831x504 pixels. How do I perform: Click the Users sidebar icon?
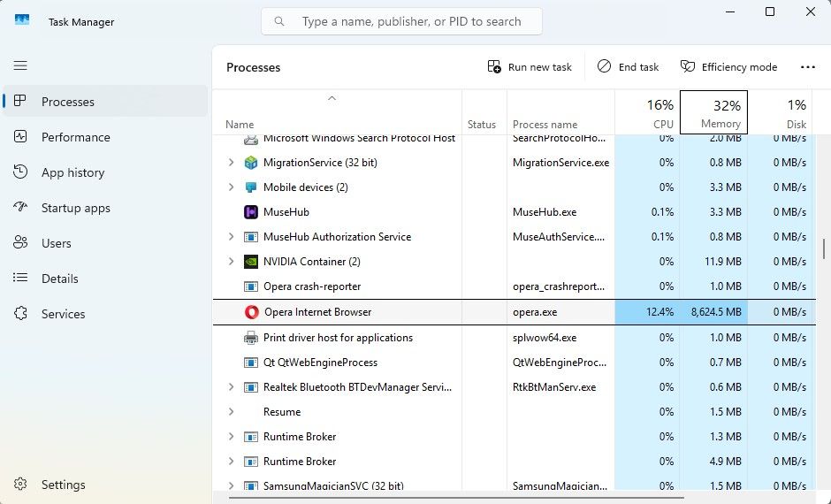[x=20, y=243]
